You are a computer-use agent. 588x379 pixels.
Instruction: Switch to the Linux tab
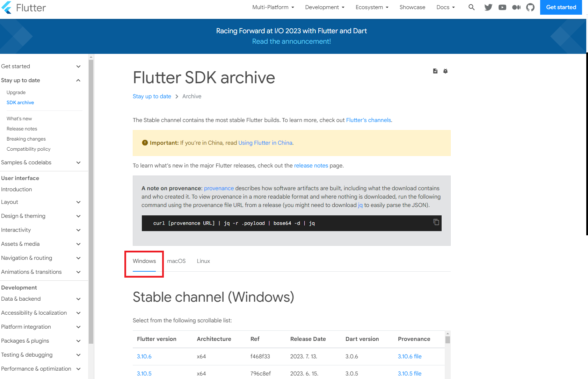[x=203, y=261]
